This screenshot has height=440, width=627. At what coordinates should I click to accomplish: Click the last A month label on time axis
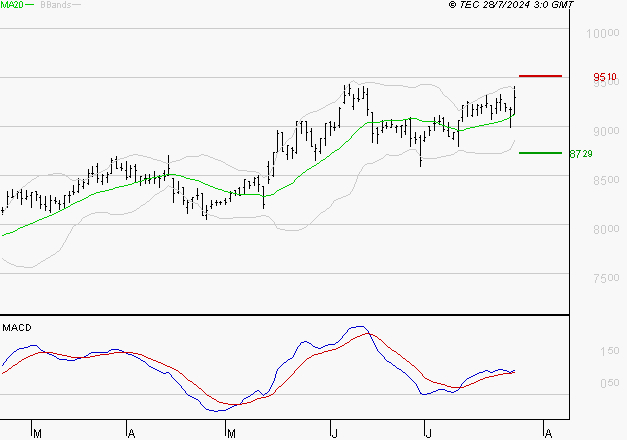[549, 434]
